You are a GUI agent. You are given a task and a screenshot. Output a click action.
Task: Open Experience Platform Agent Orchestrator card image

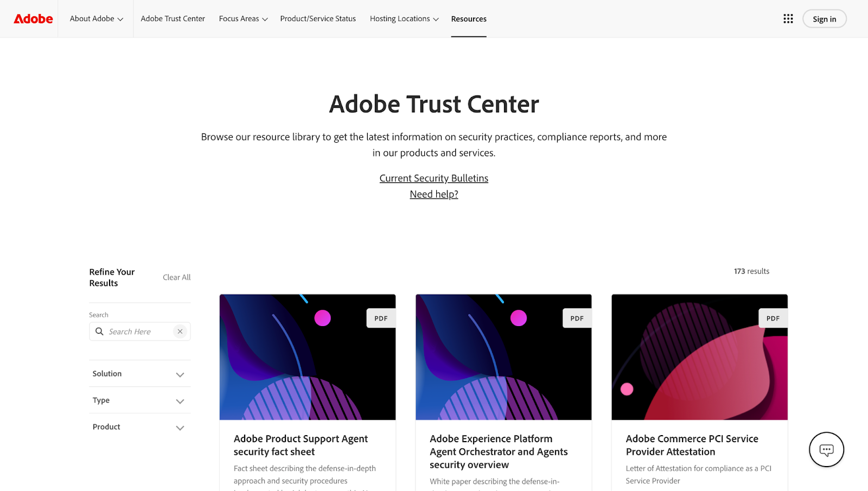pos(503,357)
